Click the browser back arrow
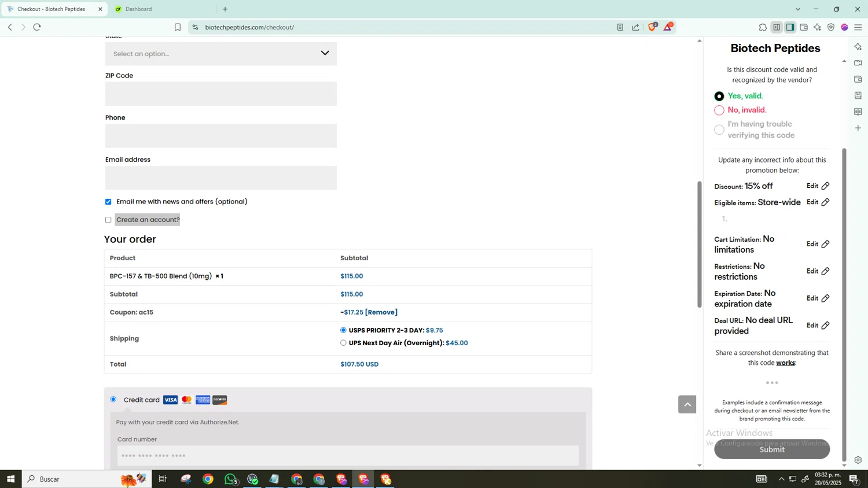 10,27
